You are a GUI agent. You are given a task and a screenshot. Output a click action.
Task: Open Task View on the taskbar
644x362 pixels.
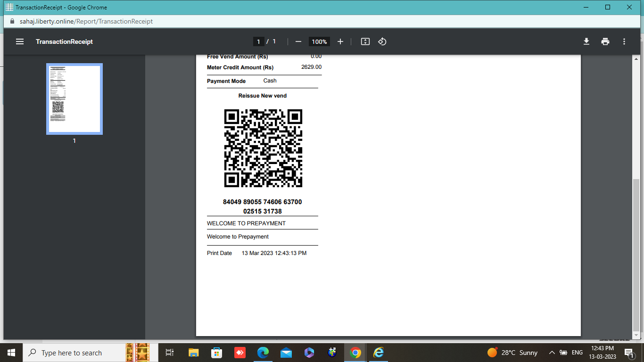170,353
